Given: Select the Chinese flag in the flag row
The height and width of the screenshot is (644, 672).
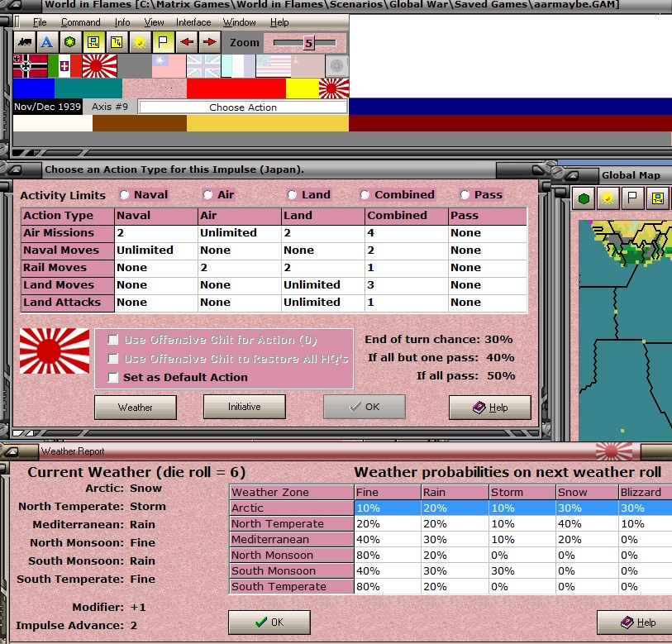Looking at the screenshot, I should (169, 66).
